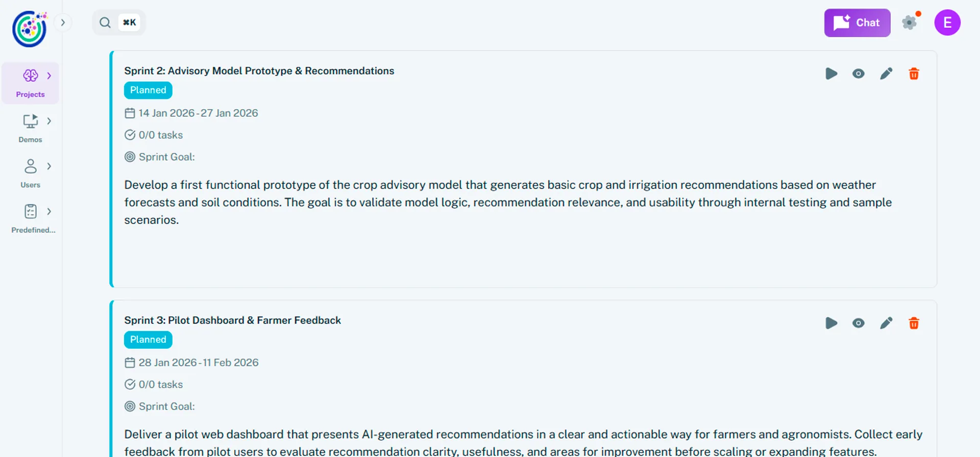Select the Planned status badge on Sprint 2

[x=148, y=90]
